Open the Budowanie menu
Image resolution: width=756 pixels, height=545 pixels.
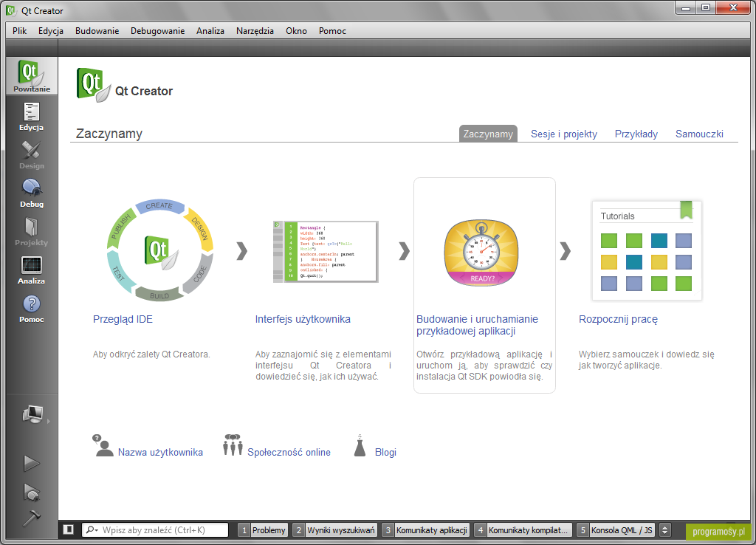[x=97, y=31]
